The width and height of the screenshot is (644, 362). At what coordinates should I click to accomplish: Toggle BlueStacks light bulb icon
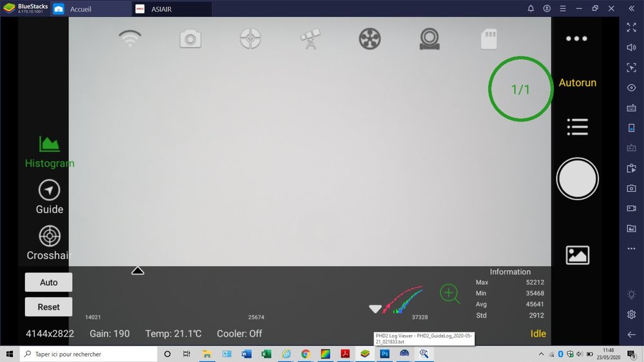click(x=631, y=294)
